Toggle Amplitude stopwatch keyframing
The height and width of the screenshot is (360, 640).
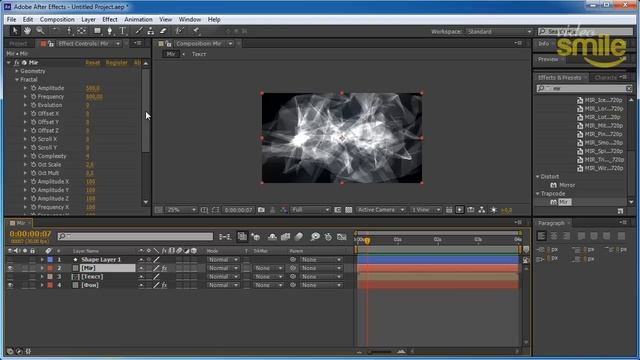(x=33, y=88)
